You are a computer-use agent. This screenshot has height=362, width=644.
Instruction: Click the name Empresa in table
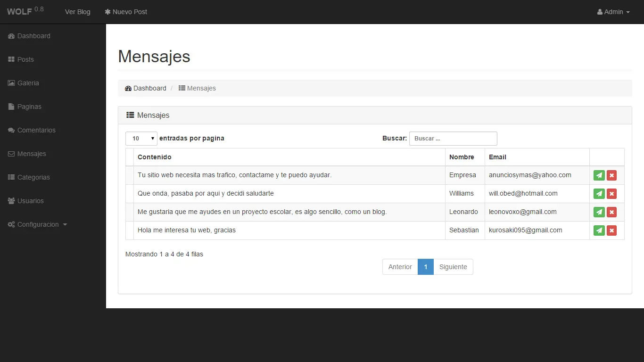[x=462, y=175]
